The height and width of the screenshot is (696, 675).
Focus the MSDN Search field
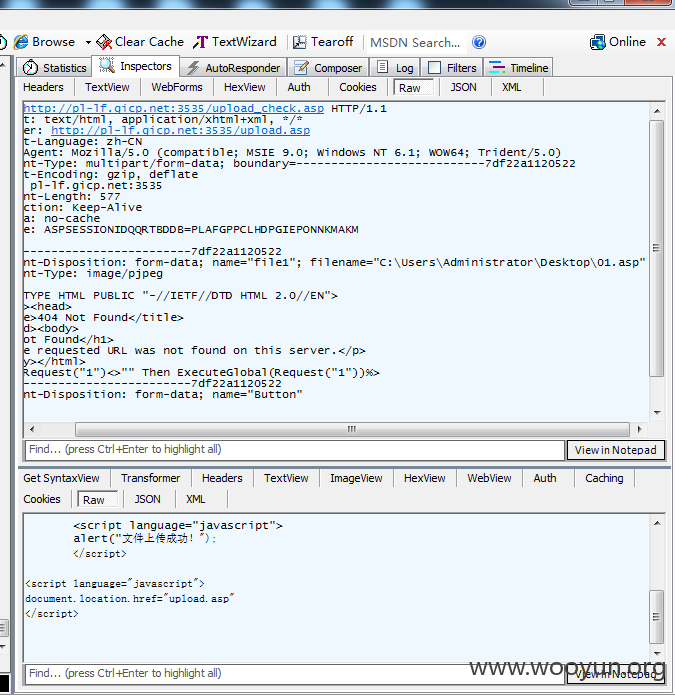[x=415, y=43]
